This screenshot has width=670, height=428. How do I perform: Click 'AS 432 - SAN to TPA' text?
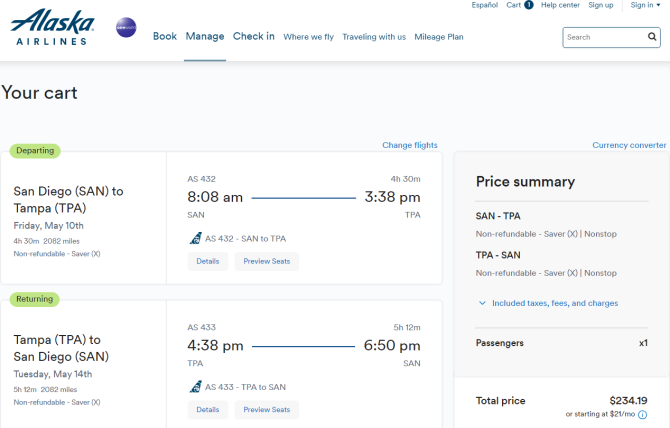point(245,239)
